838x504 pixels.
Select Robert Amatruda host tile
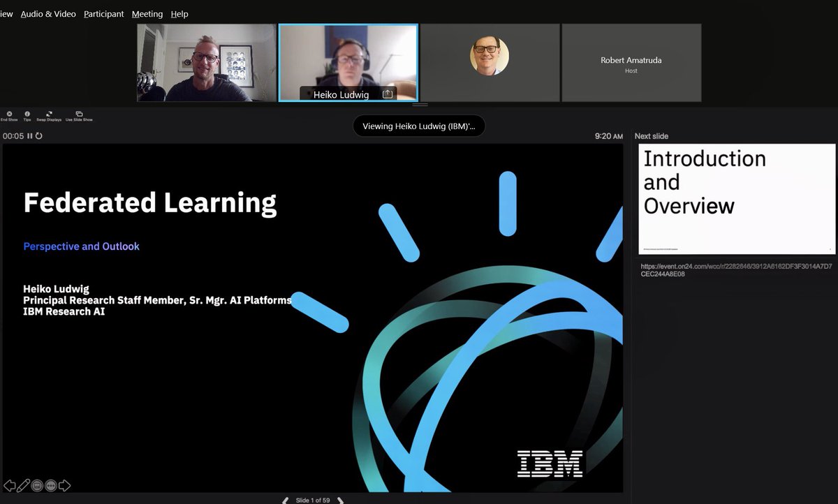pyautogui.click(x=631, y=63)
